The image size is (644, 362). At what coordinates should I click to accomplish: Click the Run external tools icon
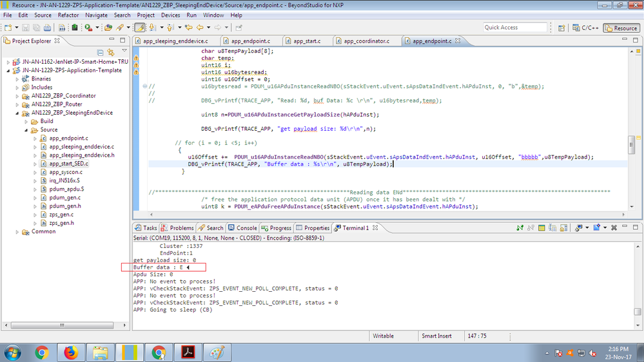[x=88, y=28]
